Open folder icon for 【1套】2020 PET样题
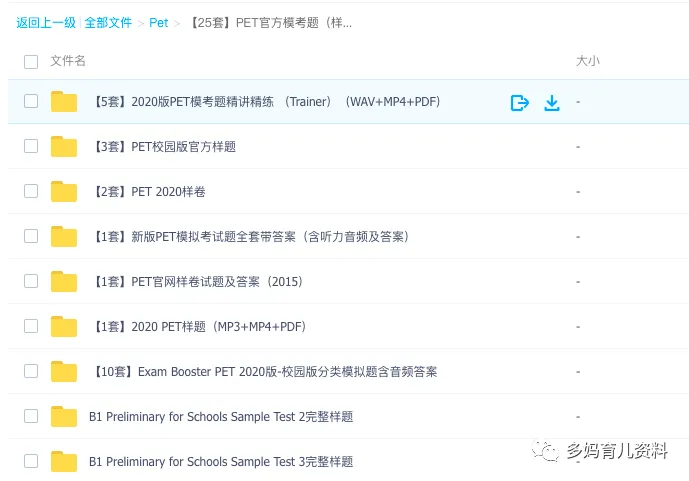 click(x=64, y=326)
